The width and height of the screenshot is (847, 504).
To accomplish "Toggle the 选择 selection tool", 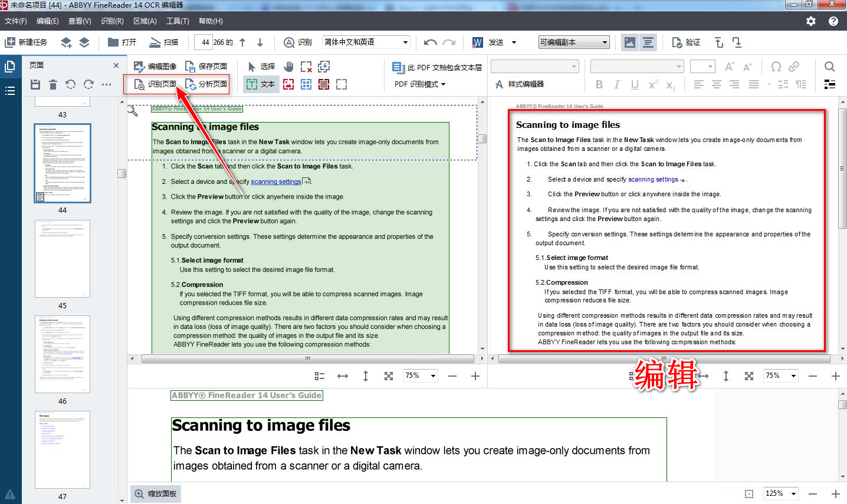I will 261,66.
